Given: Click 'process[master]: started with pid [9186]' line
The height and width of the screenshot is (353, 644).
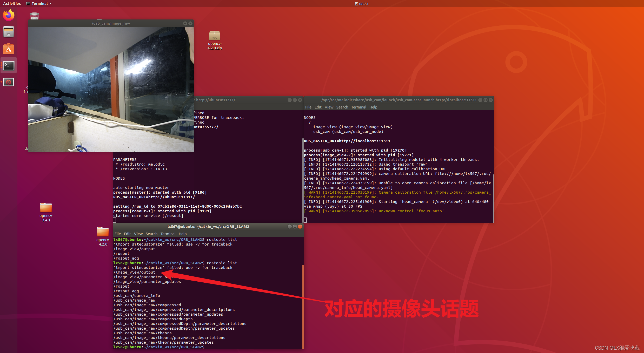Looking at the screenshot, I should click(160, 192).
